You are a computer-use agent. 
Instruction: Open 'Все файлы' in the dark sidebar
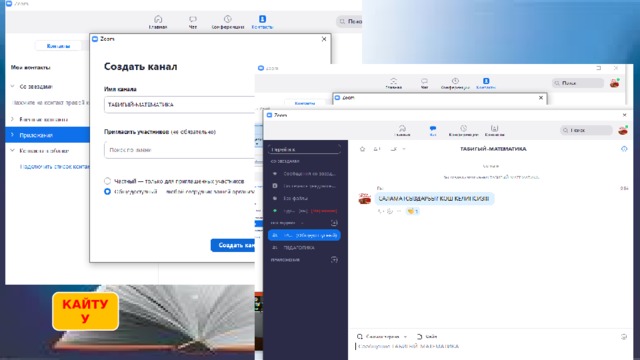click(304, 198)
